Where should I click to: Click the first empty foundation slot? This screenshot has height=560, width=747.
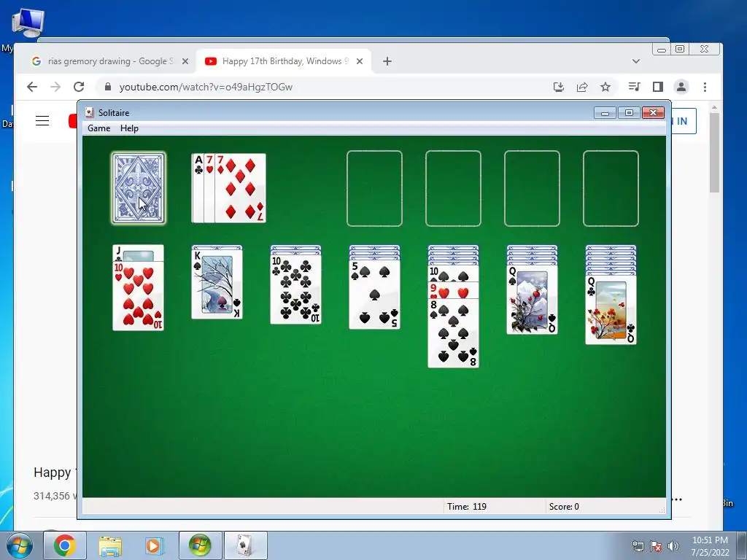click(x=374, y=188)
